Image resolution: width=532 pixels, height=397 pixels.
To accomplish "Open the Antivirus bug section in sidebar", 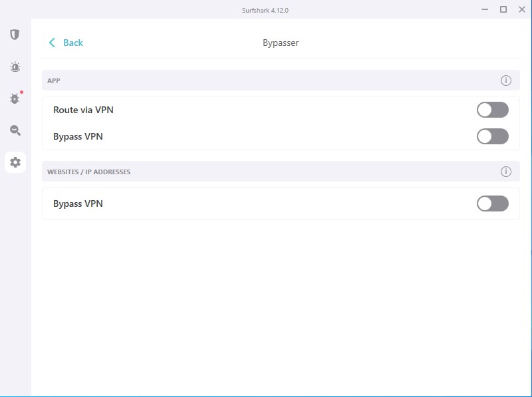I will pyautogui.click(x=15, y=98).
